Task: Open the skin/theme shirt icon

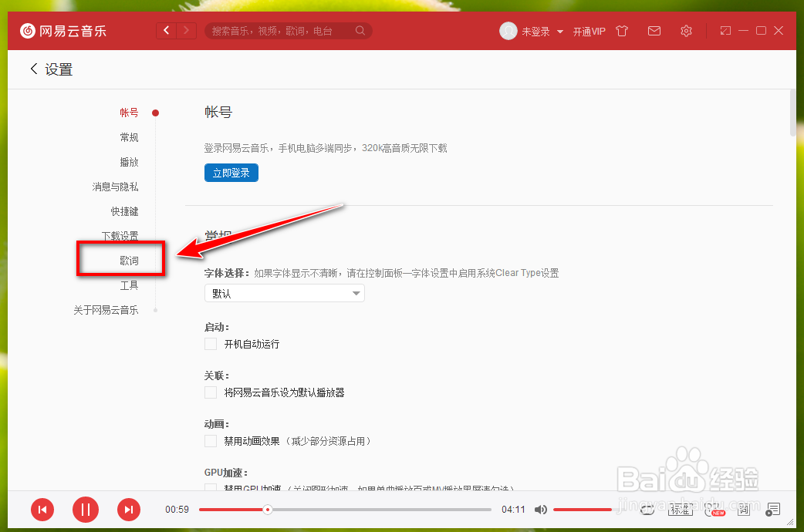Action: point(621,31)
